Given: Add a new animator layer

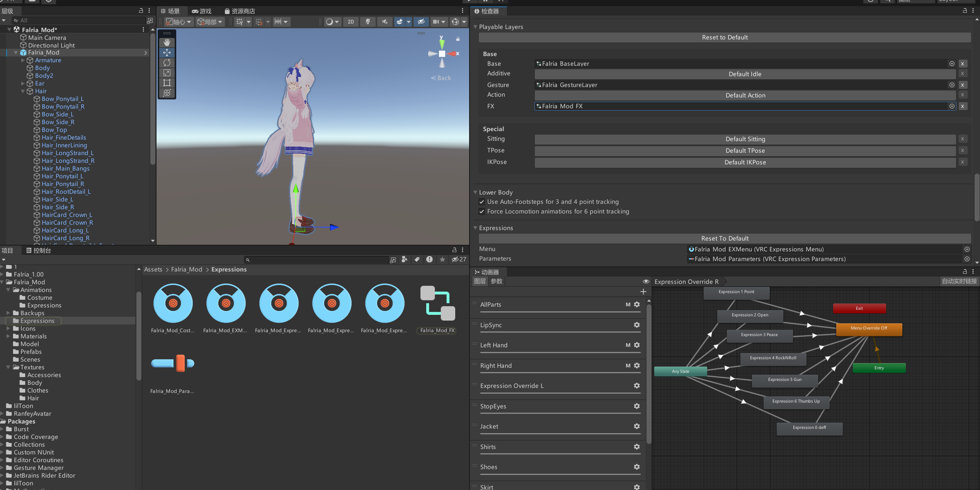Looking at the screenshot, I should click(643, 292).
